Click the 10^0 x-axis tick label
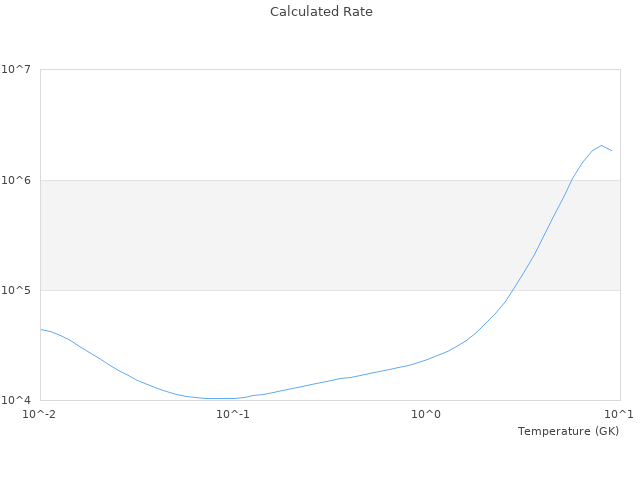Image resolution: width=640 pixels, height=480 pixels. [427, 414]
